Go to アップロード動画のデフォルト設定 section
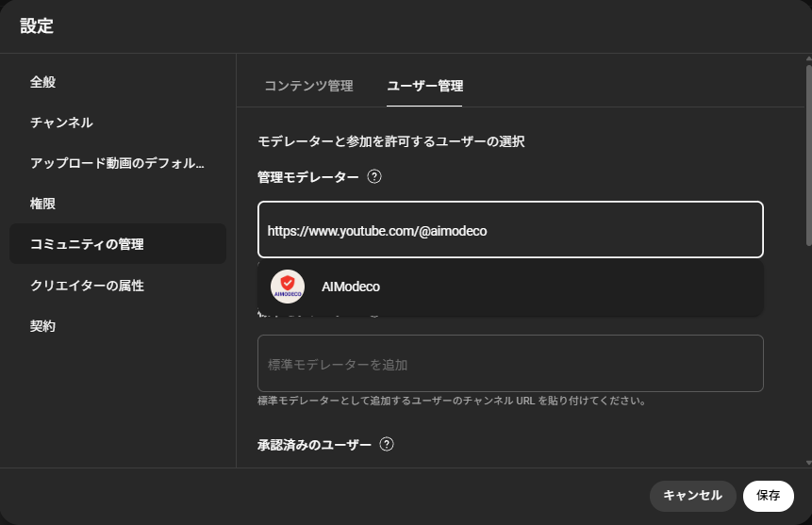 117,163
